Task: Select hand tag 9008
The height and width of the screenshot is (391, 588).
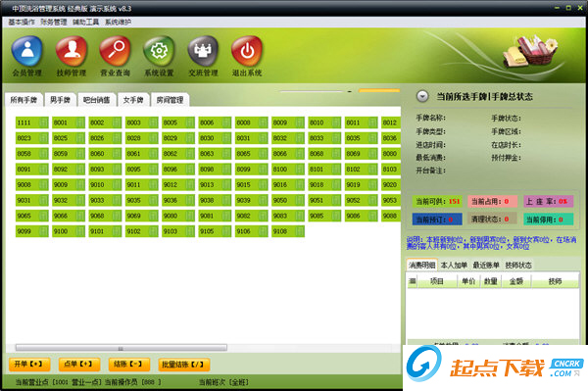Action: pos(32,185)
